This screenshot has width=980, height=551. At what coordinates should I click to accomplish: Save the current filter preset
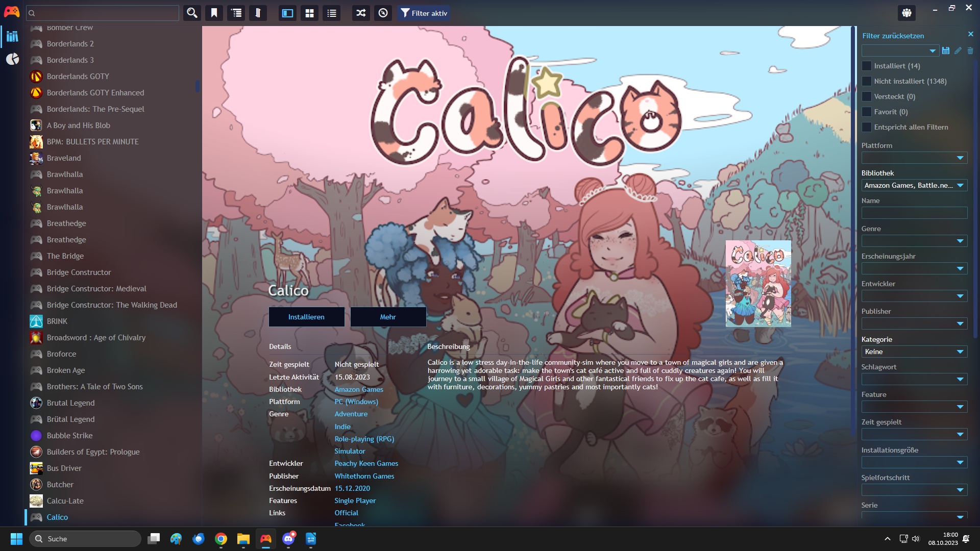[946, 51]
